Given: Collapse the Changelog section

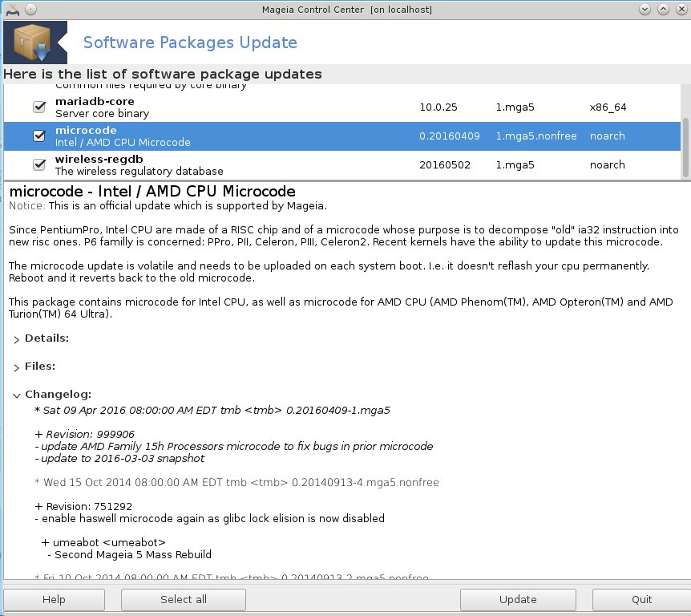Looking at the screenshot, I should pos(16,395).
